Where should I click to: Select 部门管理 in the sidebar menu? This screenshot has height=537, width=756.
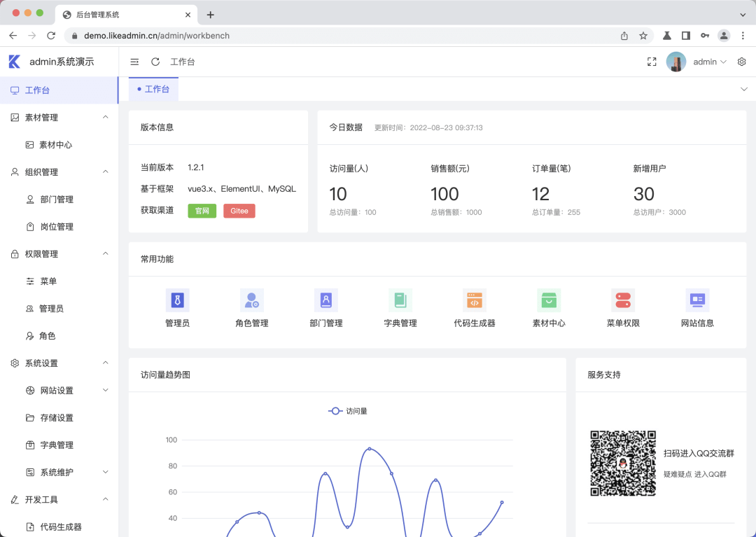click(57, 200)
